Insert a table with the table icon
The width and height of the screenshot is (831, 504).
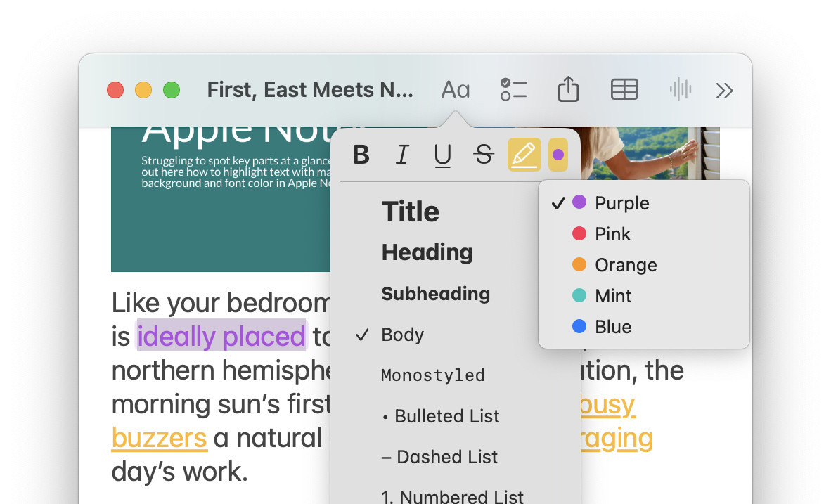(x=624, y=89)
